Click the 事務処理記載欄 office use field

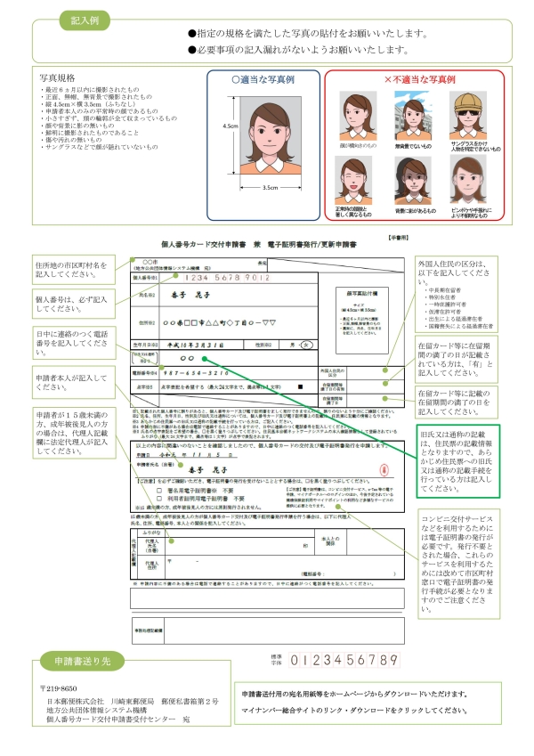[x=284, y=630]
